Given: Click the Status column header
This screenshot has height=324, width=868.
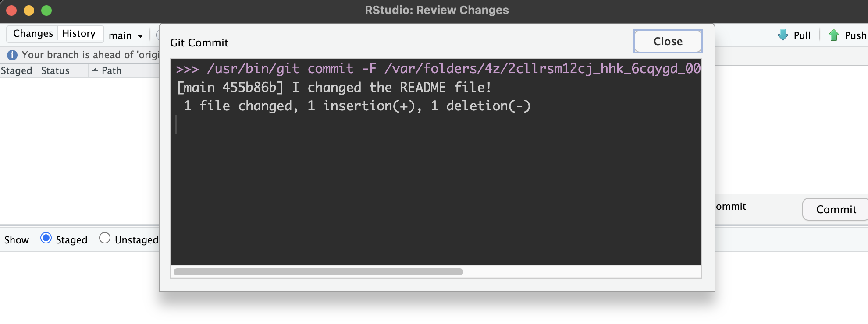Looking at the screenshot, I should point(55,70).
